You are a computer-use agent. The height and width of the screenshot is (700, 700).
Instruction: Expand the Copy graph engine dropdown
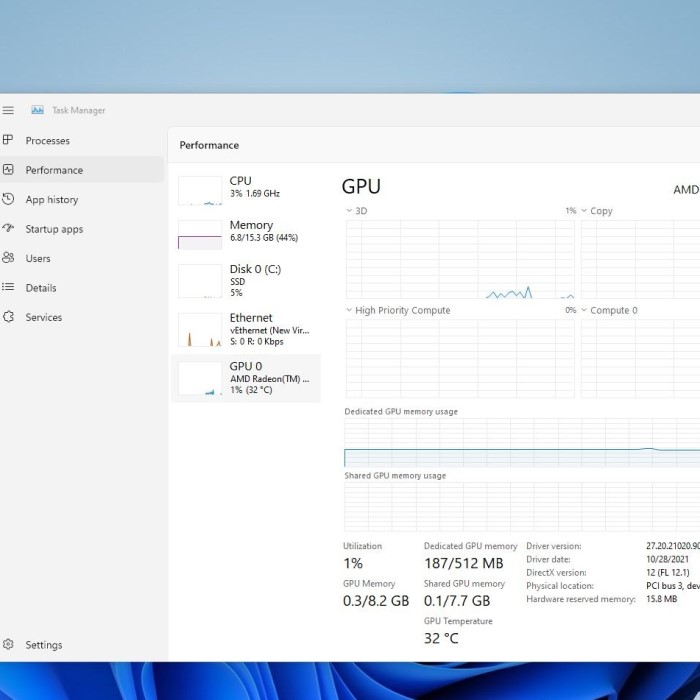pos(585,211)
